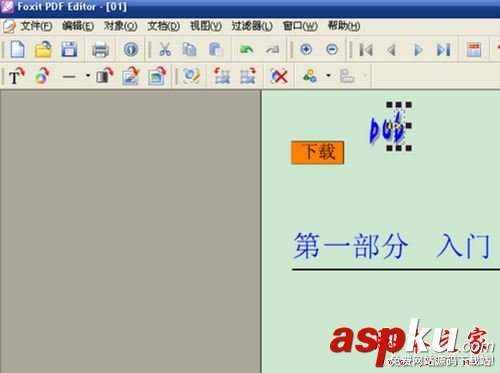Viewport: 500px width, 373px height.
Task: Click the page layout icon after navigation arrows
Action: pos(474,50)
